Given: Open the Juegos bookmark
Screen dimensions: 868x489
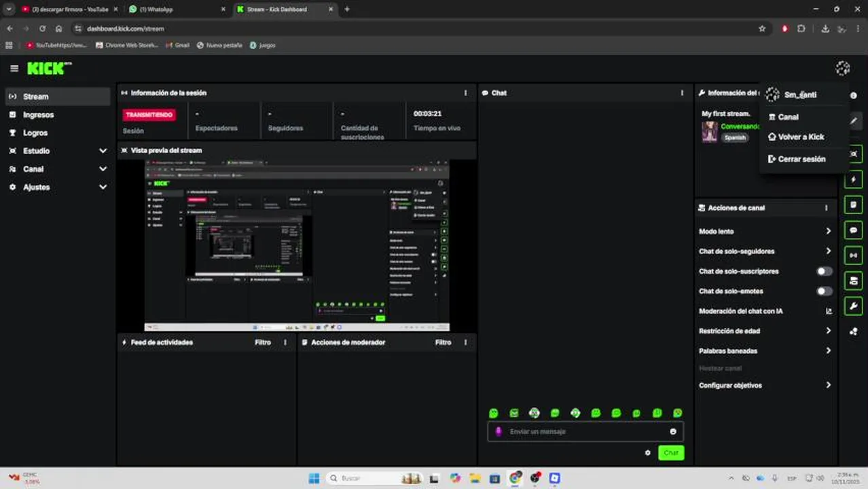Looking at the screenshot, I should pyautogui.click(x=263, y=46).
